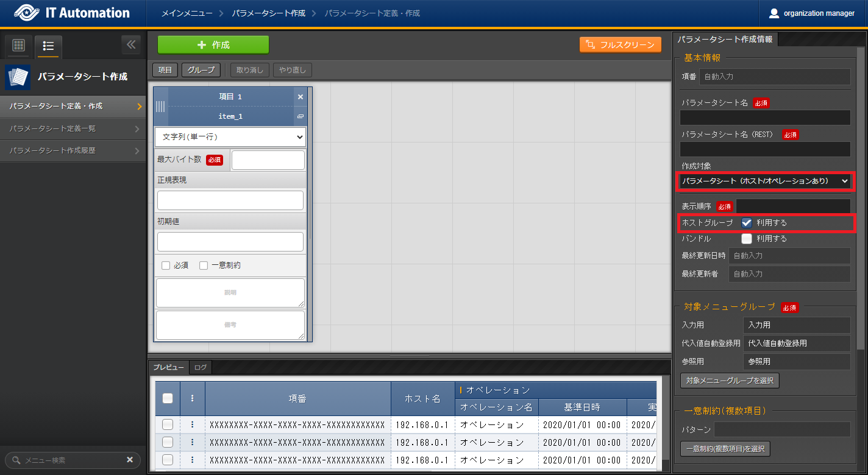Check the 必須 checkbox in item card
The image size is (868, 475).
[166, 266]
